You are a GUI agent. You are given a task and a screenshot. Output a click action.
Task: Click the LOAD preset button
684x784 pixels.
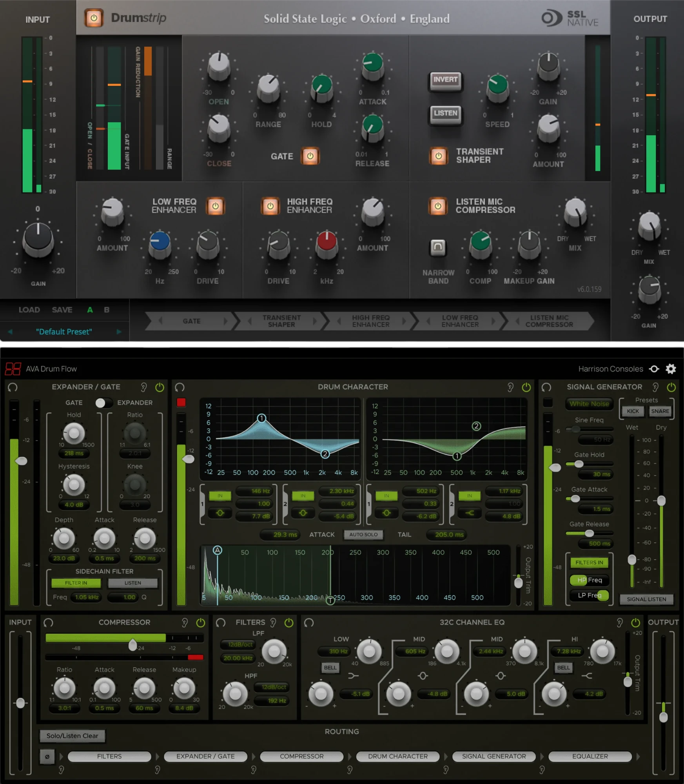pyautogui.click(x=29, y=310)
